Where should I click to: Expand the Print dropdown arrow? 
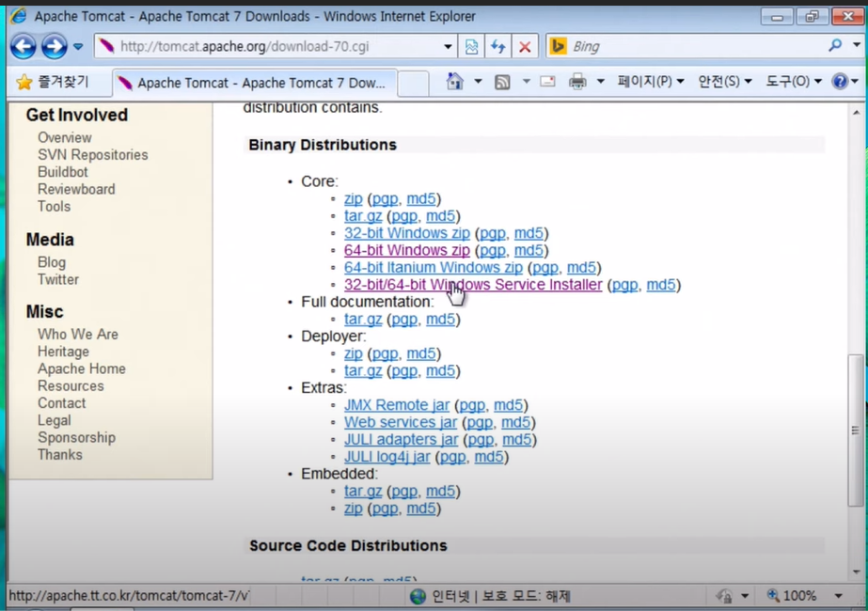600,82
